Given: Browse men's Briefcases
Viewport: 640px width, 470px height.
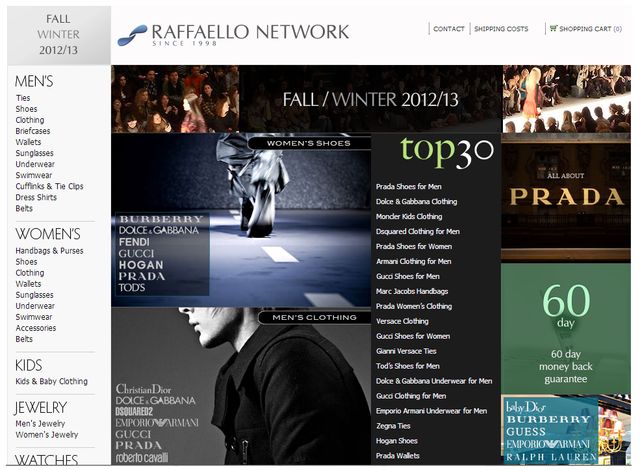Looking at the screenshot, I should point(33,131).
